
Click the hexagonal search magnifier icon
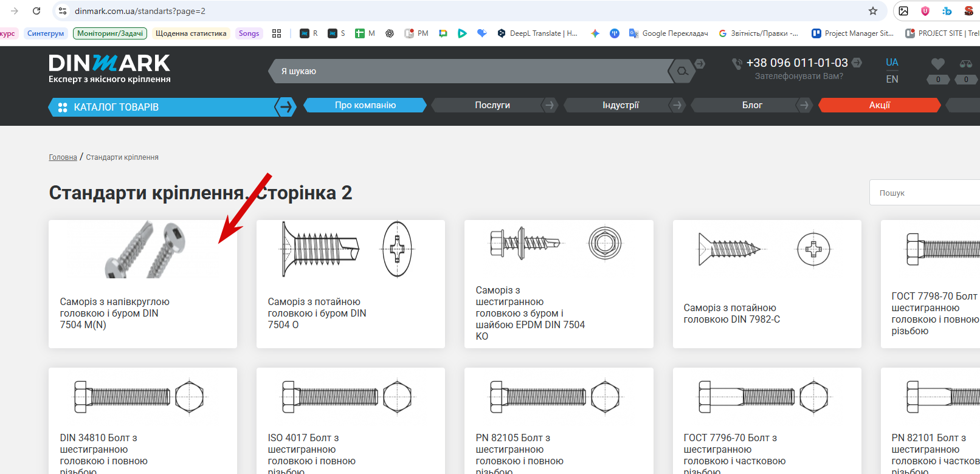pos(682,71)
